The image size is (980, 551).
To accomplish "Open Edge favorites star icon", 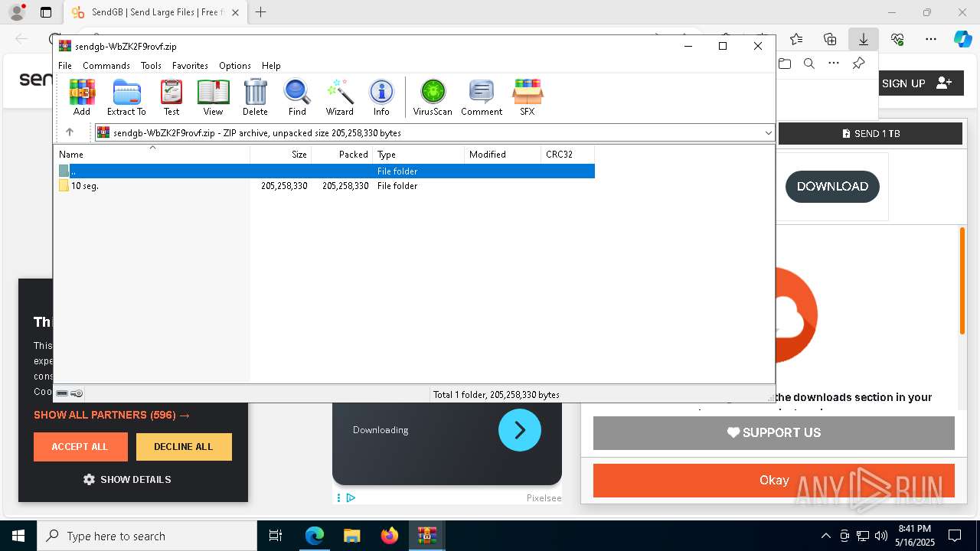I will tap(796, 39).
